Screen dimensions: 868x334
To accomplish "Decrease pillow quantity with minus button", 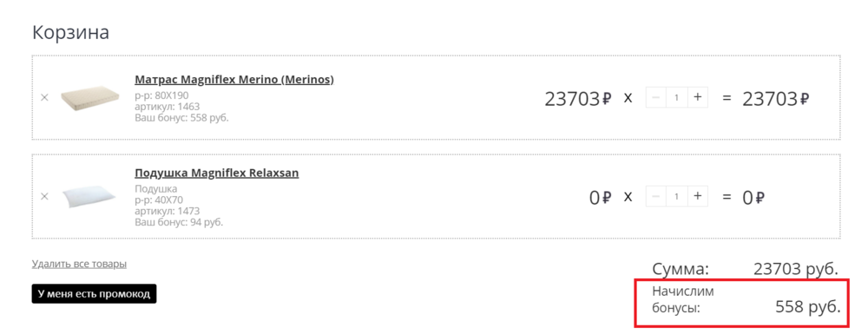I will 656,196.
